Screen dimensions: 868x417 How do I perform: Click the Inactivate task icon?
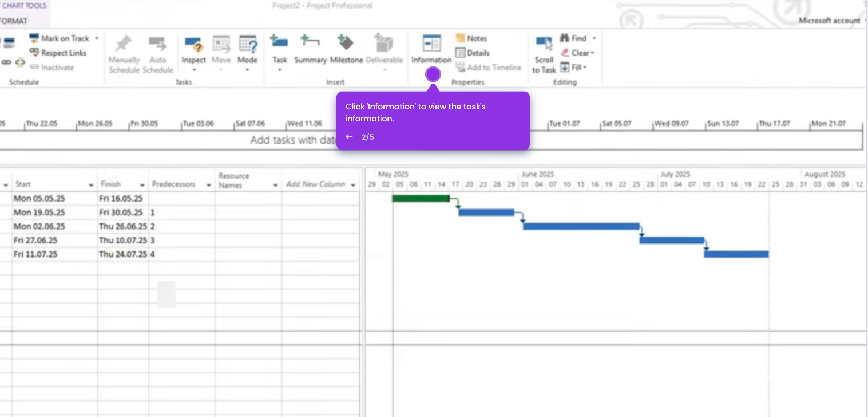34,68
